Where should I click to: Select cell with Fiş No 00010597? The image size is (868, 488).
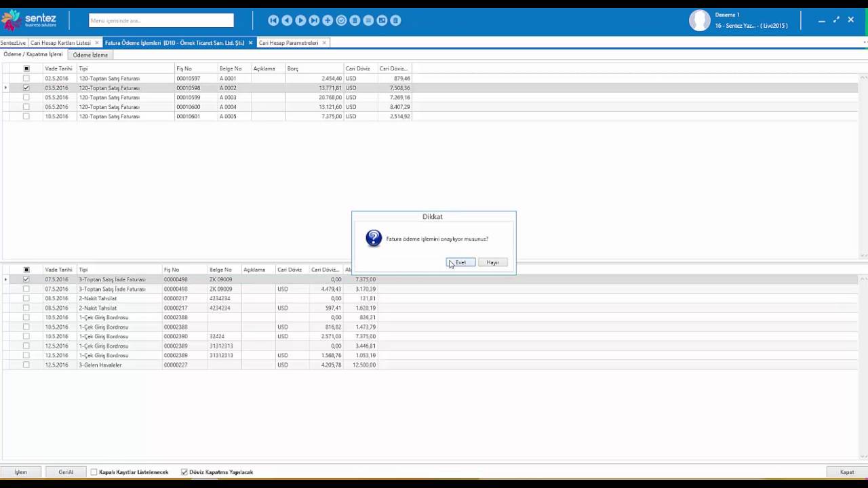click(x=195, y=78)
